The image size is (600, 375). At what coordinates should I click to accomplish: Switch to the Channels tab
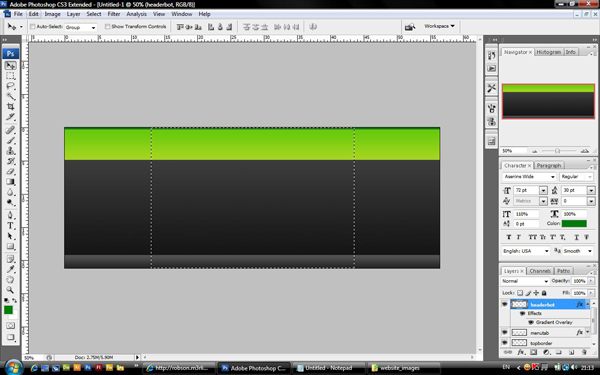(x=540, y=271)
